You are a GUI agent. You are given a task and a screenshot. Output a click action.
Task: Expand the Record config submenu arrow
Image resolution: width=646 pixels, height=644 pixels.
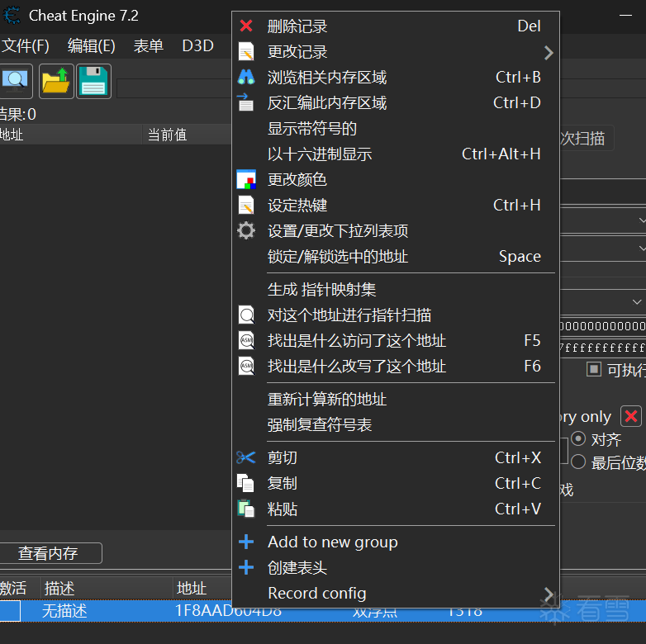pos(548,594)
